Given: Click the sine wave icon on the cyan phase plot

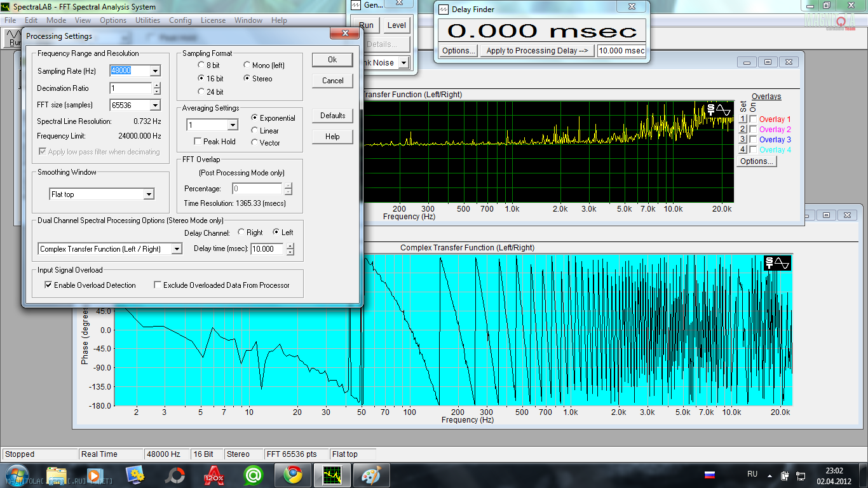Looking at the screenshot, I should tap(782, 262).
